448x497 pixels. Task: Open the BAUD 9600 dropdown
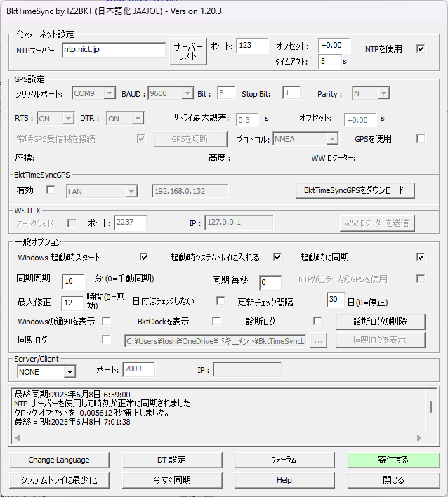171,93
